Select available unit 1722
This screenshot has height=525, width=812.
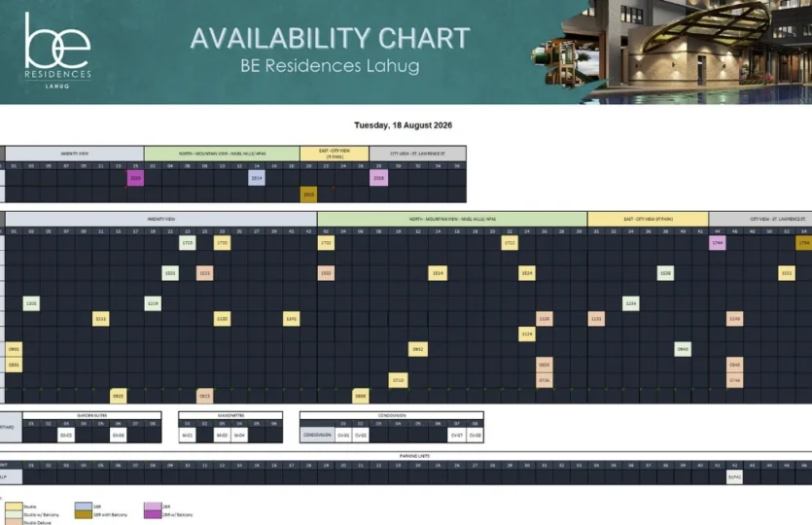click(x=510, y=243)
